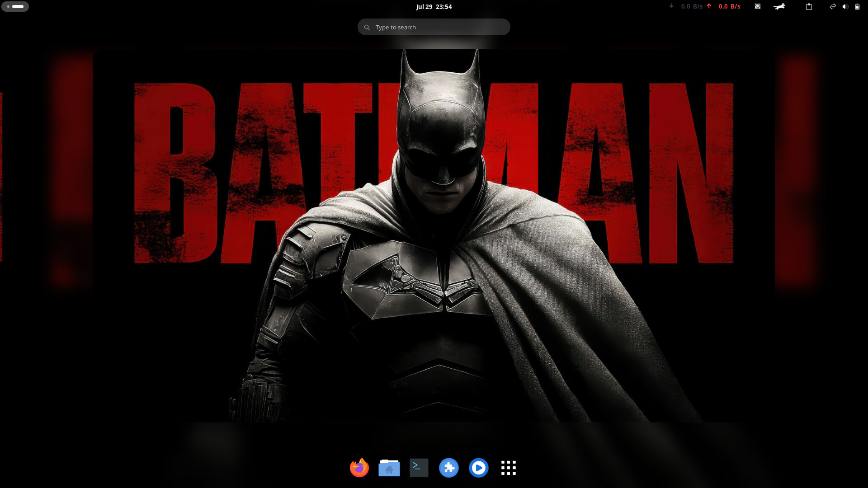Open the calendar from the clock
The width and height of the screenshot is (868, 488).
(x=434, y=6)
